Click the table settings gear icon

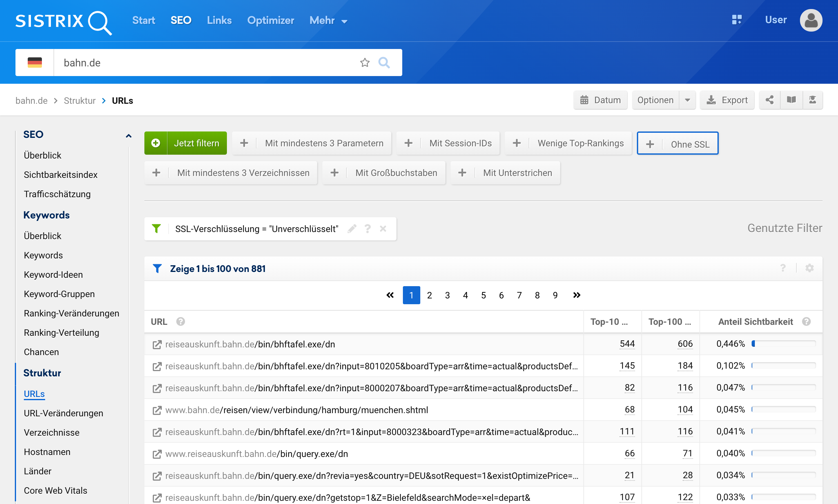click(809, 268)
